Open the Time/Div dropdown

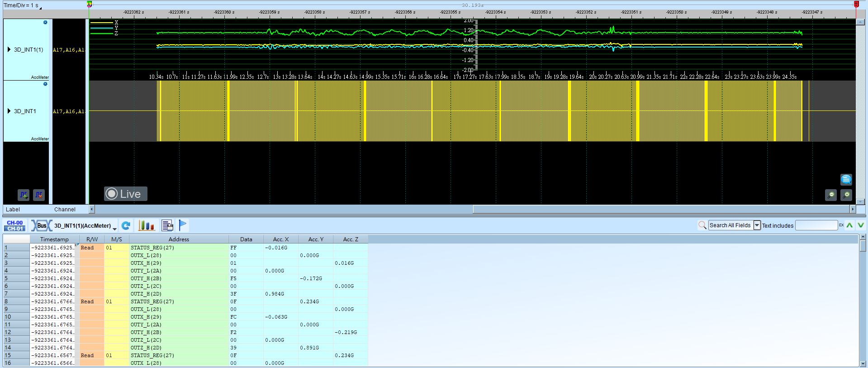click(x=40, y=7)
